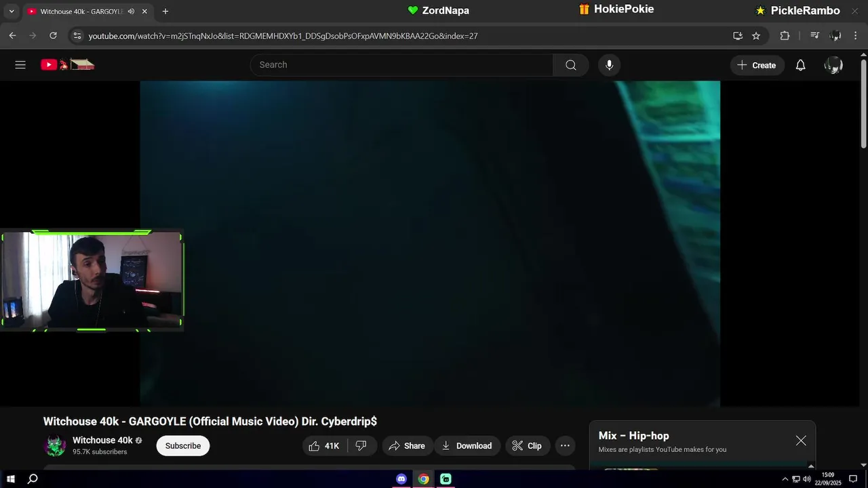
Task: Like the video with thumbs up
Action: pyautogui.click(x=325, y=446)
